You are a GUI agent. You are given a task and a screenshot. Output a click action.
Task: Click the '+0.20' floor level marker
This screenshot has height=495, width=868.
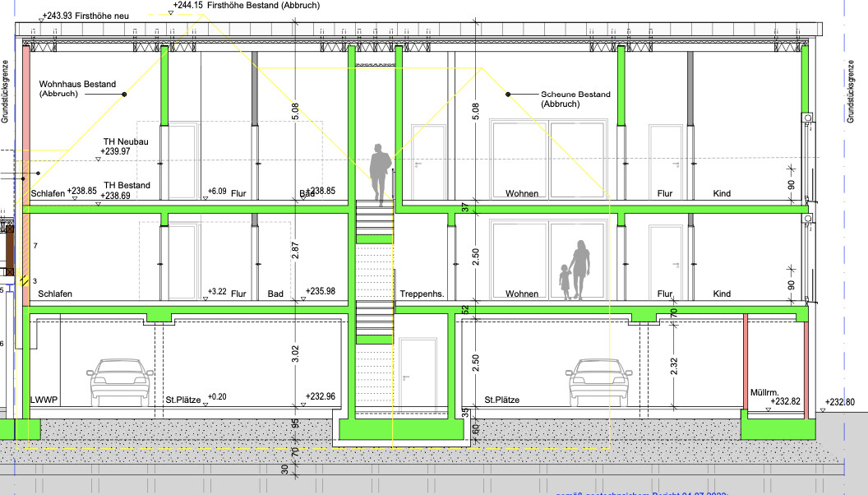click(x=217, y=397)
